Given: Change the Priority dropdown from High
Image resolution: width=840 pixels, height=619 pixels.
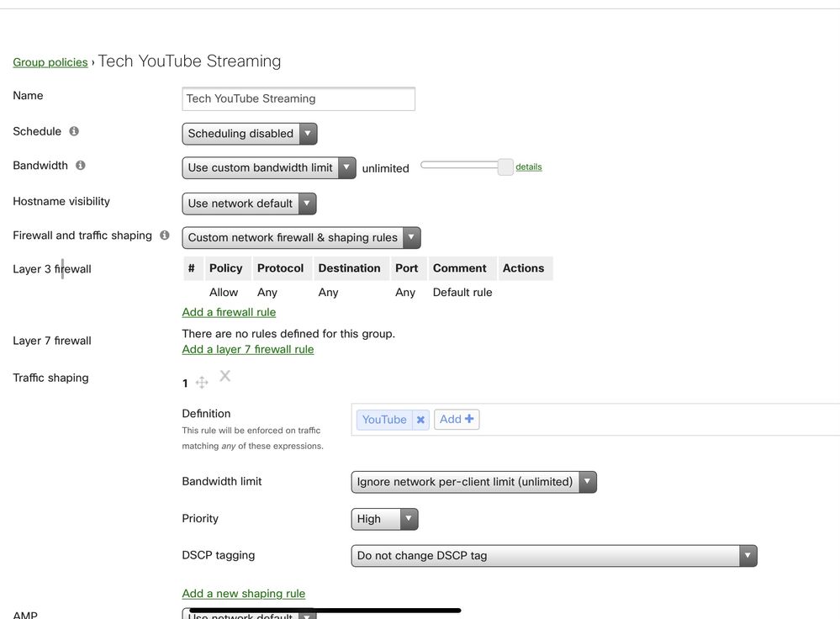Looking at the screenshot, I should 384,519.
